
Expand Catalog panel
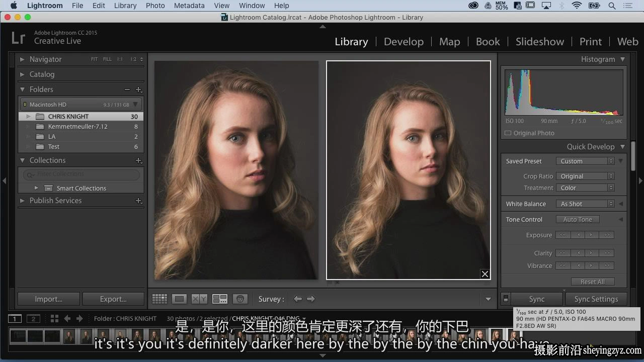(22, 74)
